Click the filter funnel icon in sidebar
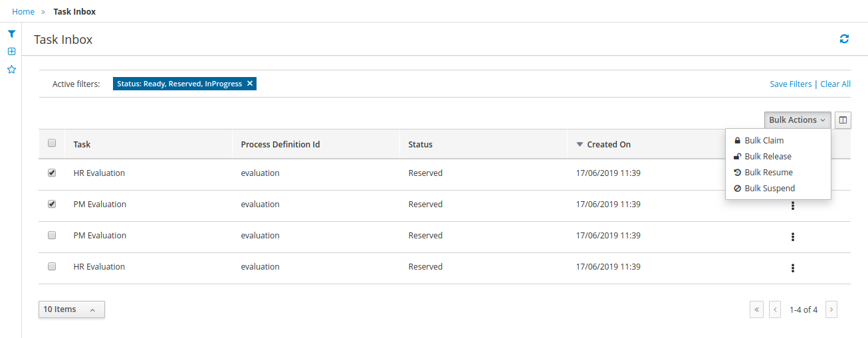The image size is (868, 338). pyautogui.click(x=11, y=34)
